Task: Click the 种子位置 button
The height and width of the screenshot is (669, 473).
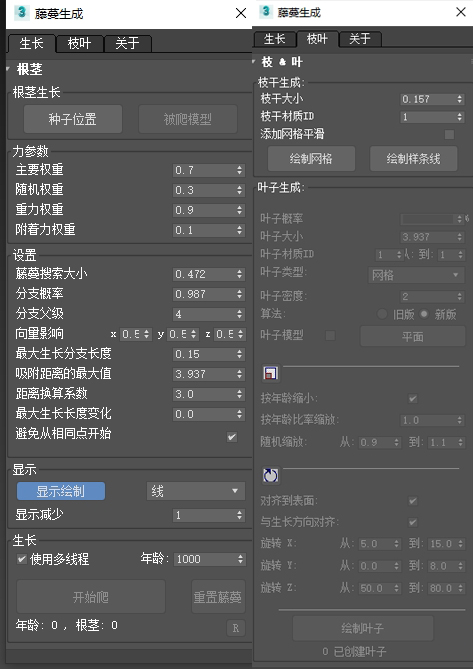Action: click(x=73, y=119)
